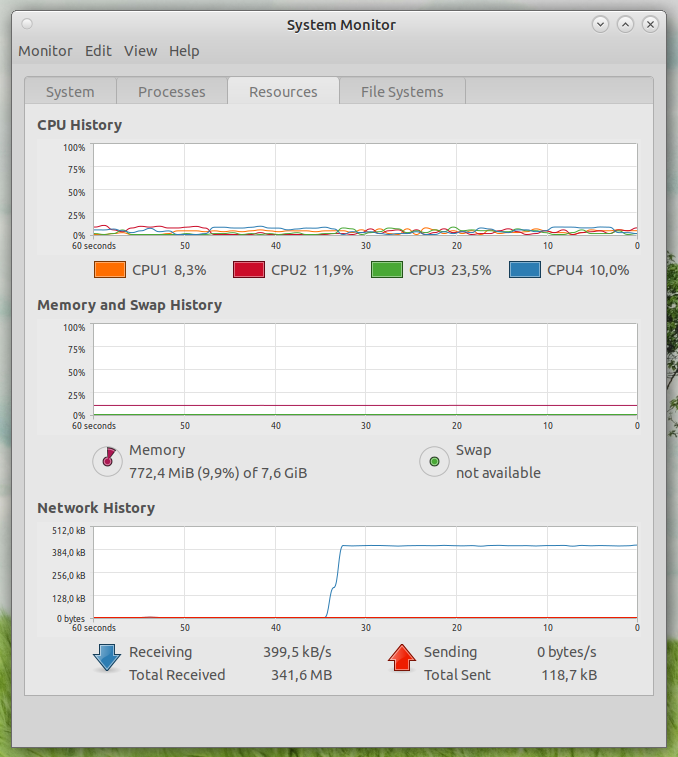
Task: Click the 'Network History' heading
Action: click(x=96, y=508)
